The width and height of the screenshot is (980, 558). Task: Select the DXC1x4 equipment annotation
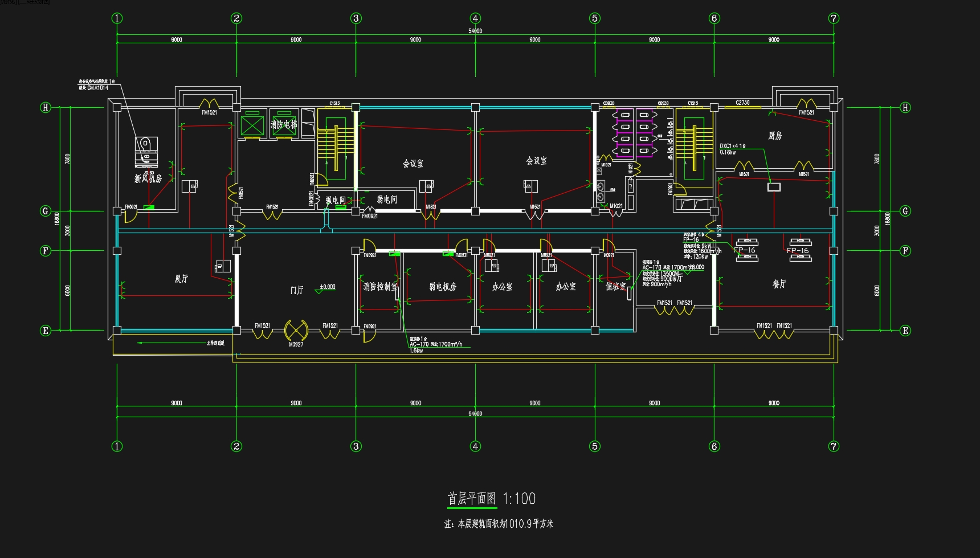coord(733,149)
